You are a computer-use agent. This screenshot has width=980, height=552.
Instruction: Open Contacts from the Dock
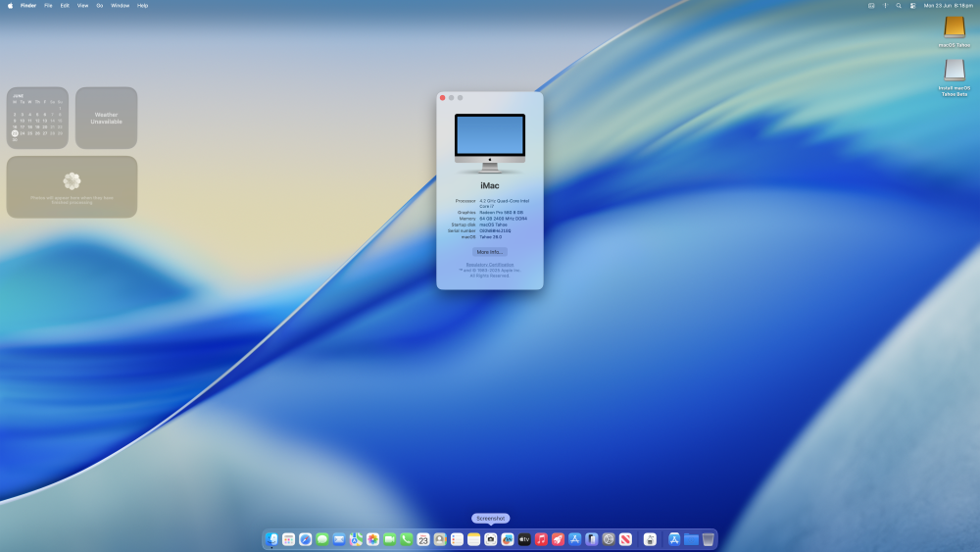tap(440, 539)
